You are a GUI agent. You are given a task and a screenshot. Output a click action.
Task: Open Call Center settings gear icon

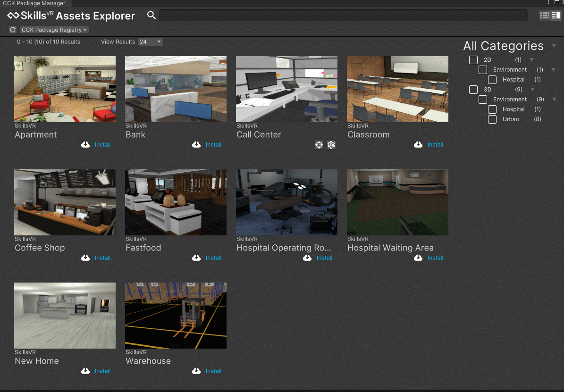pyautogui.click(x=331, y=145)
